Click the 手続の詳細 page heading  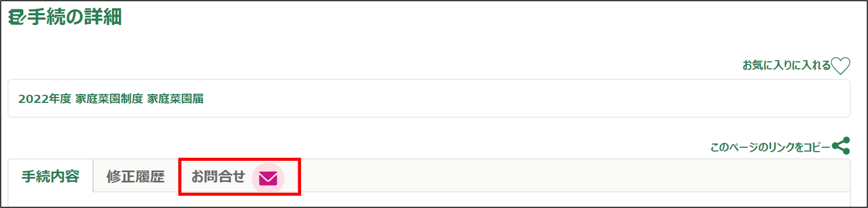point(74,17)
